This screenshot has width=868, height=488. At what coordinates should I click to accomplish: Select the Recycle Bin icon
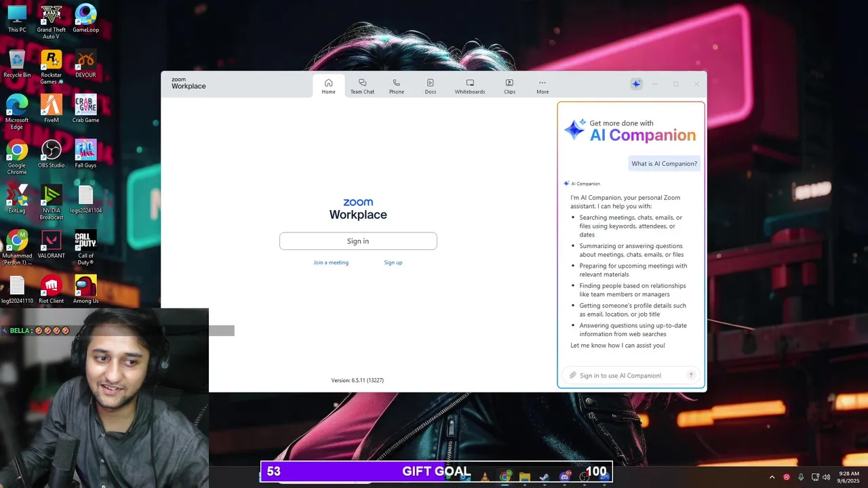point(17,64)
